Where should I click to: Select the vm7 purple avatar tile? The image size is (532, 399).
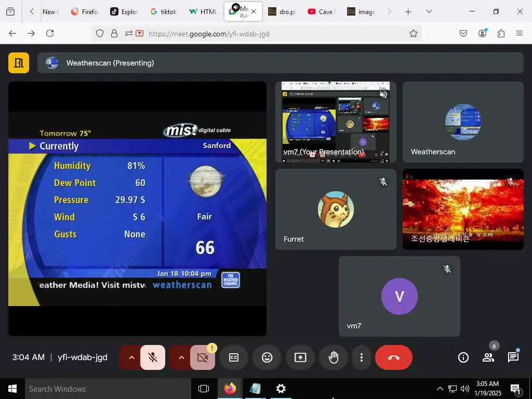point(400,297)
